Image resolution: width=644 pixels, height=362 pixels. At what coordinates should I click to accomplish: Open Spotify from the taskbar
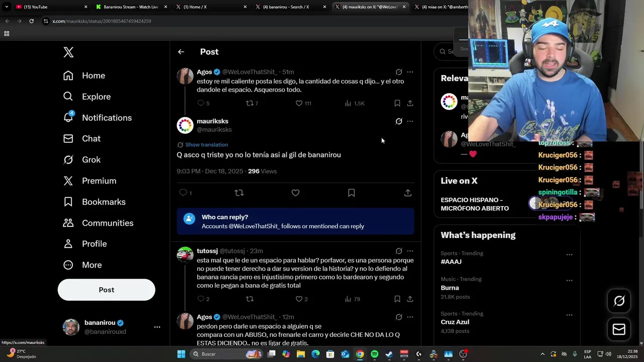[374, 354]
